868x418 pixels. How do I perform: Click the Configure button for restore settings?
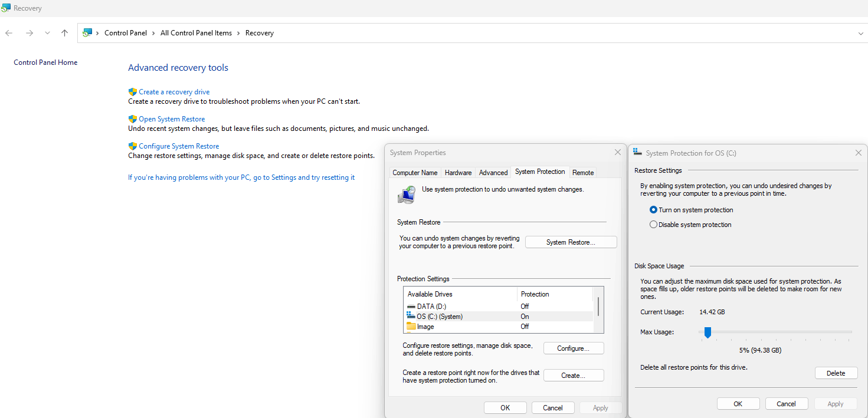573,348
